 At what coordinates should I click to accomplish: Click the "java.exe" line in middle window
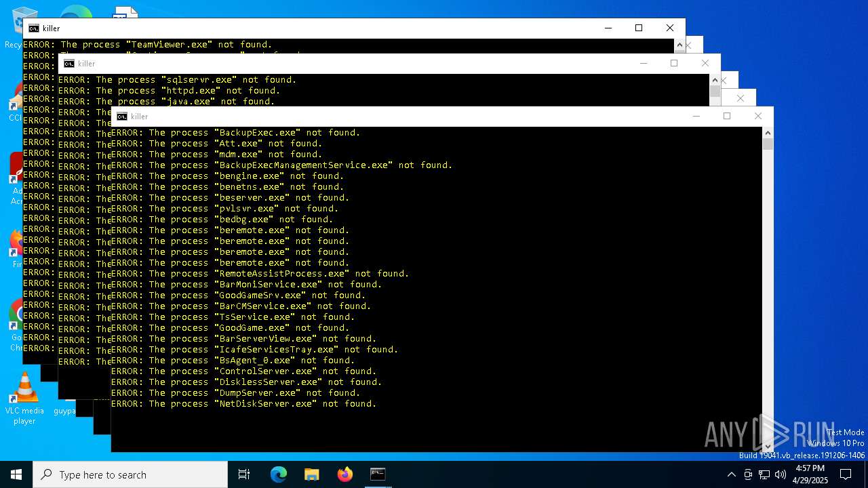167,102
